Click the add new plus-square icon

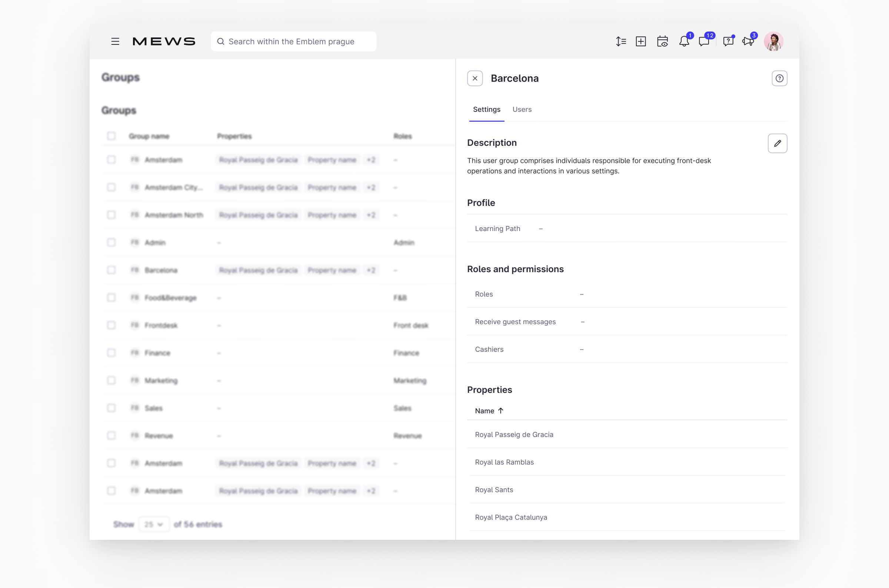coord(641,41)
